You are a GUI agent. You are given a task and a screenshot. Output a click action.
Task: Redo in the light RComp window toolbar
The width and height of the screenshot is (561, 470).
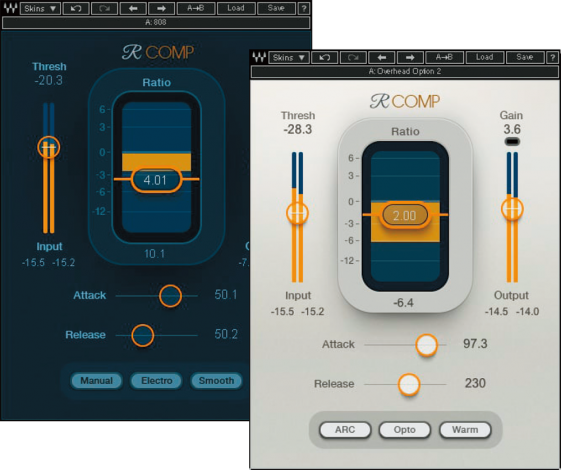(353, 57)
